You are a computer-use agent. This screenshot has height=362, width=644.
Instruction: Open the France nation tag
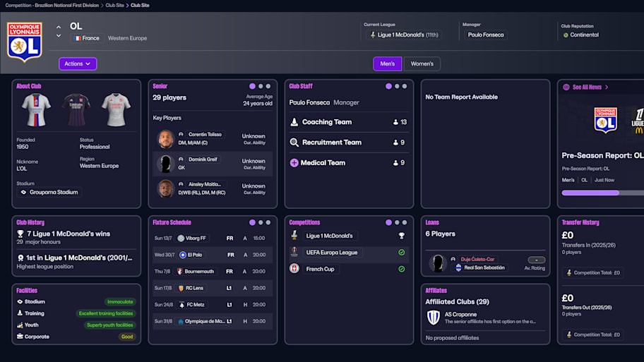click(x=87, y=38)
